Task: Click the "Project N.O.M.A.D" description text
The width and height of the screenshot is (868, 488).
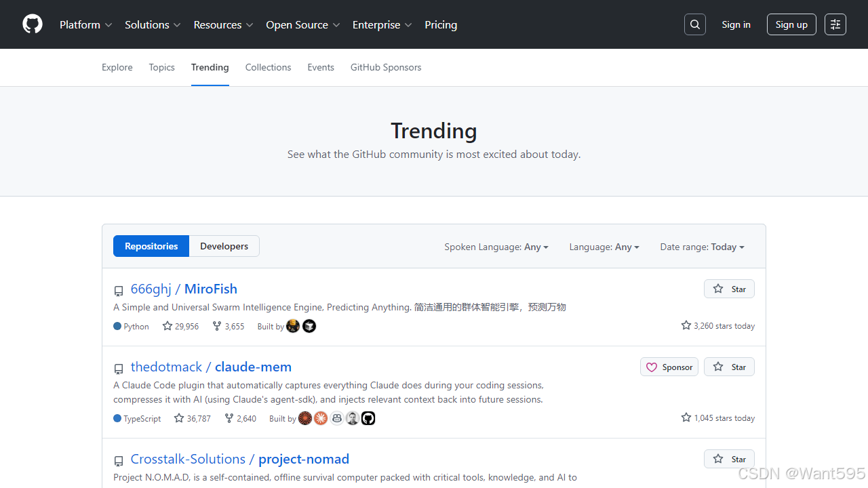Action: (x=345, y=477)
